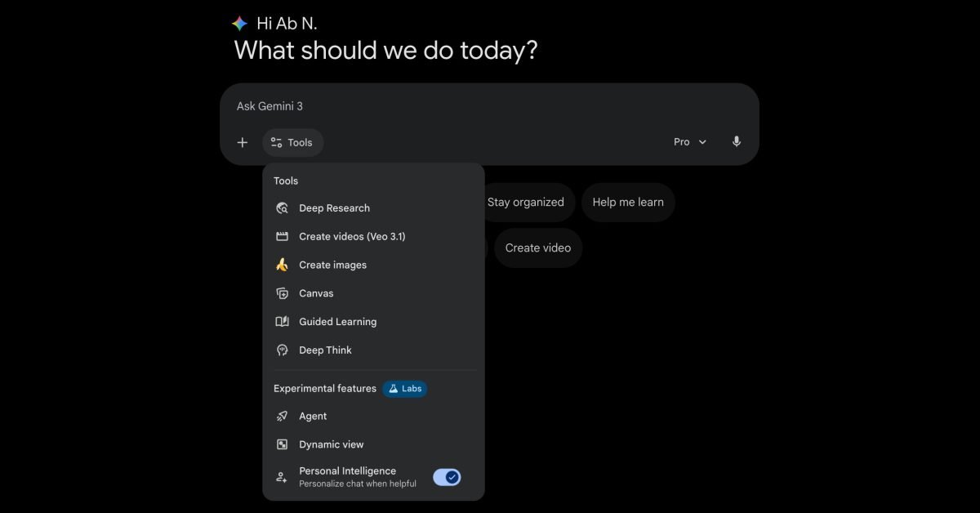Collapse the Tools menu button

click(x=292, y=142)
